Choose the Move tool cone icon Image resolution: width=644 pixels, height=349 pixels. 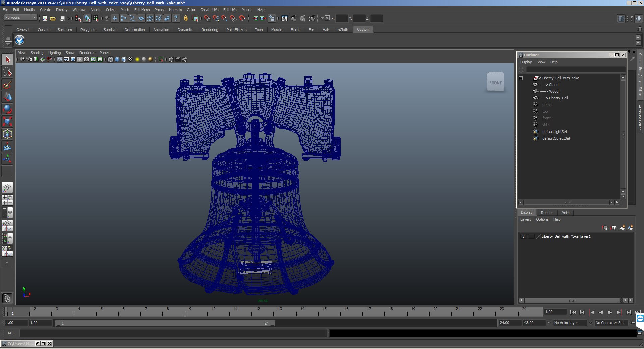(x=7, y=97)
